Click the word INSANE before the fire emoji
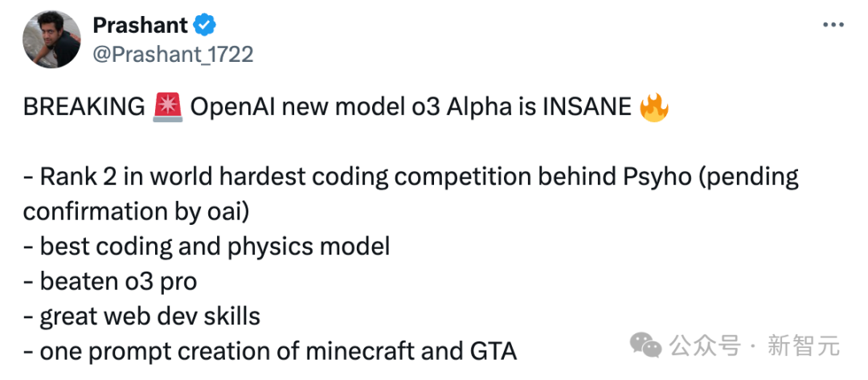The height and width of the screenshot is (380, 868). pyautogui.click(x=588, y=108)
